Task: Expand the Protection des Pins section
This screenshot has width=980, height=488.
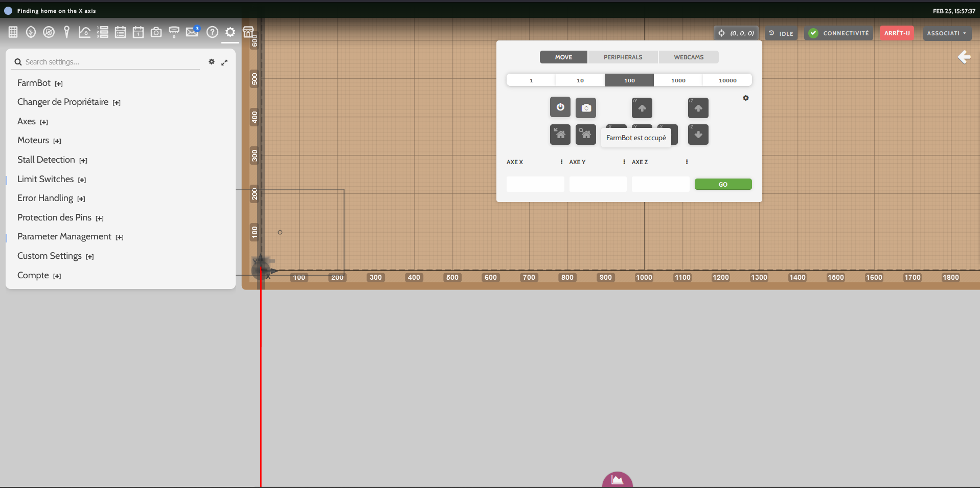Action: point(60,217)
